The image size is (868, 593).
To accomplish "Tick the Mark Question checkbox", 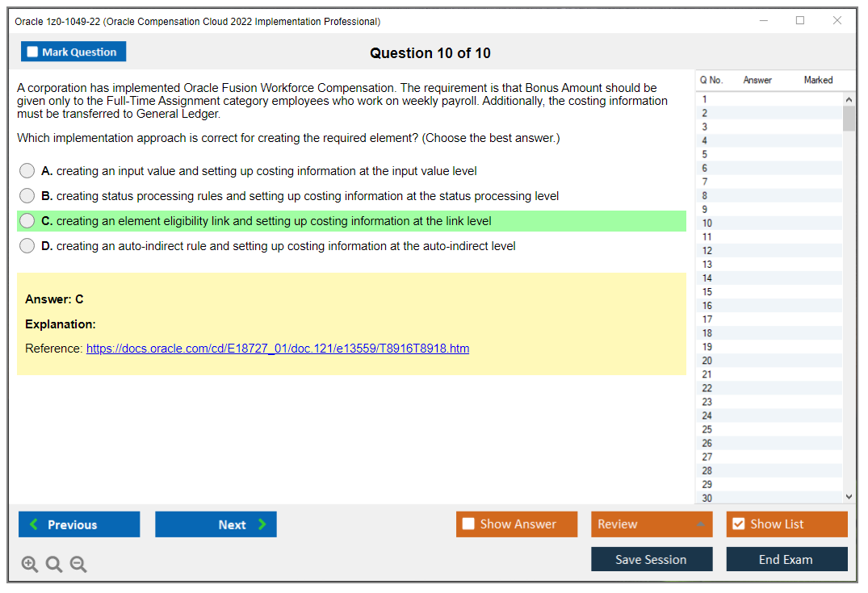I will point(33,52).
